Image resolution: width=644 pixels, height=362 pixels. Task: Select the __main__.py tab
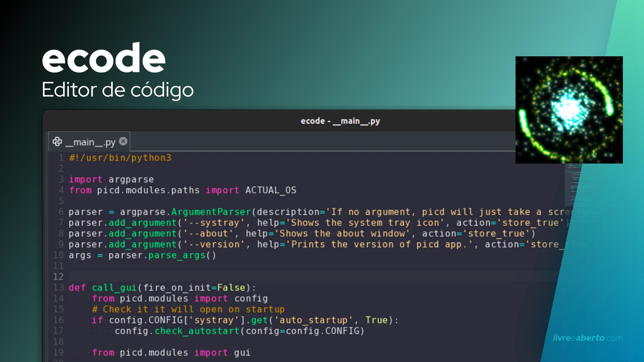89,141
